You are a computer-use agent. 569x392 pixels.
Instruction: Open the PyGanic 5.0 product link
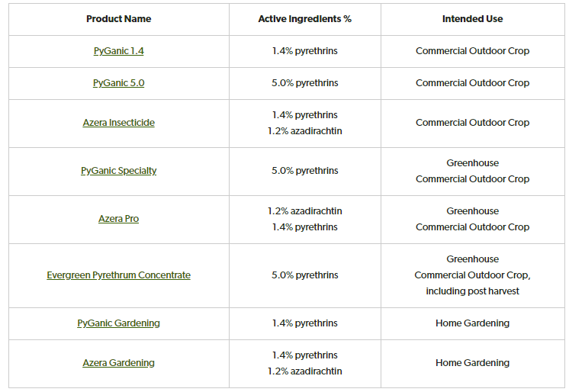pyautogui.click(x=118, y=83)
